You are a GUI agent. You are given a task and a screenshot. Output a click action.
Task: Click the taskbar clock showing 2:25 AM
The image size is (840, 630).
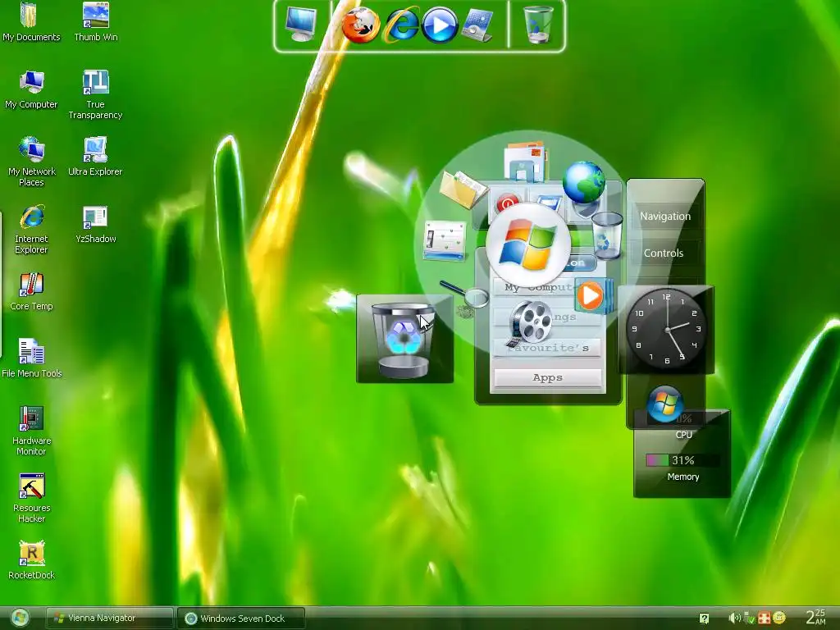(x=816, y=617)
